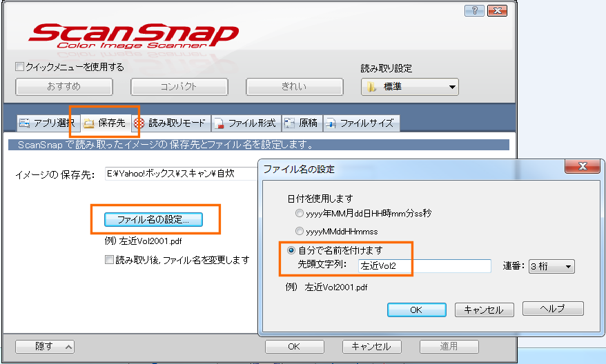This screenshot has height=364, width=606.
Task: Close the ファイル名の設定 dialog
Action: [583, 167]
